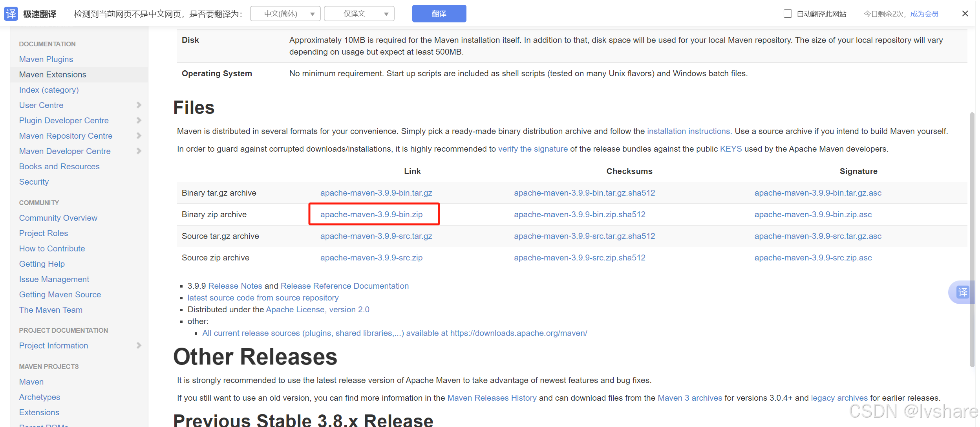Viewport: 980px width, 427px height.
Task: Expand the User Centre sidebar chevron
Action: point(139,105)
